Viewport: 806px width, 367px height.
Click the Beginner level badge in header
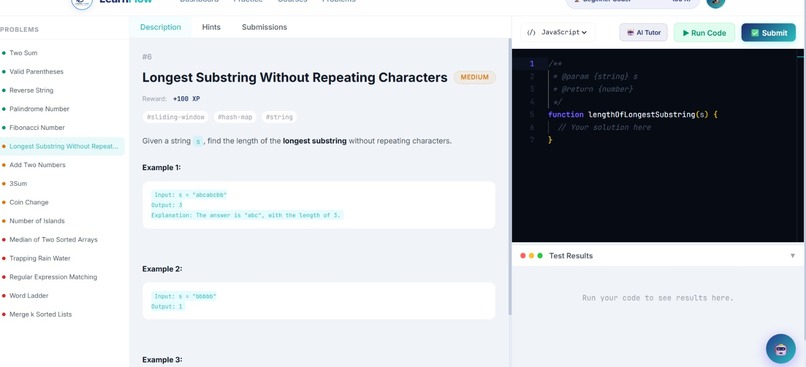pos(633,2)
